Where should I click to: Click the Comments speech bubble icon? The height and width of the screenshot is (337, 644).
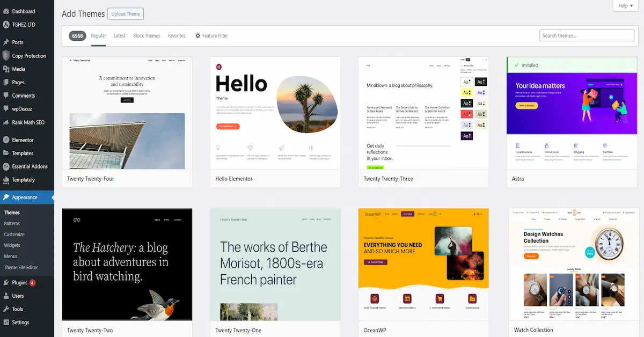[x=6, y=96]
